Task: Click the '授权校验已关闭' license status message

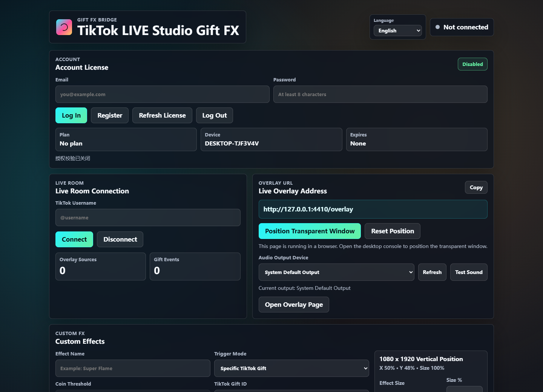Action: coord(73,158)
